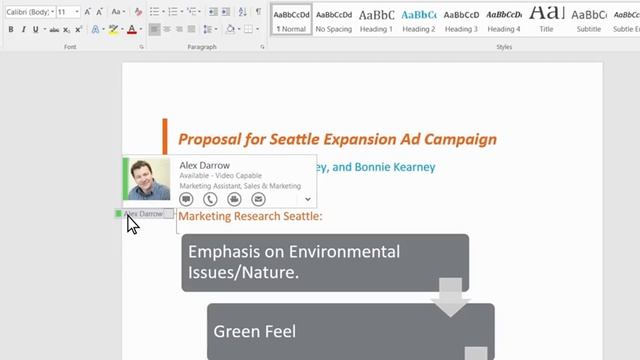Open borders dropdown arrow

pos(258,29)
